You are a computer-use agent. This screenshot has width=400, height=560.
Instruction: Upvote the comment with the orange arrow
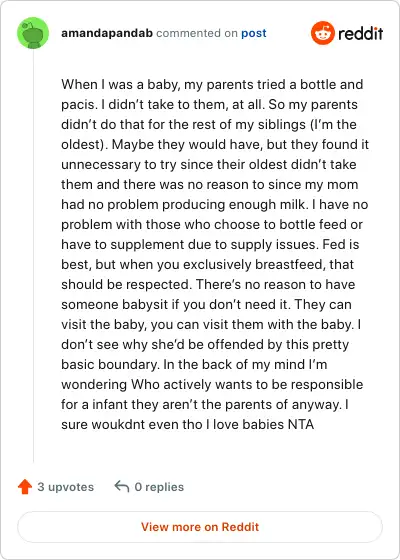point(25,486)
